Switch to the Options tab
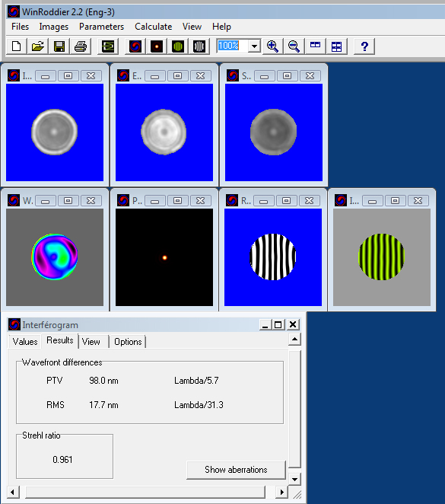 pos(128,341)
